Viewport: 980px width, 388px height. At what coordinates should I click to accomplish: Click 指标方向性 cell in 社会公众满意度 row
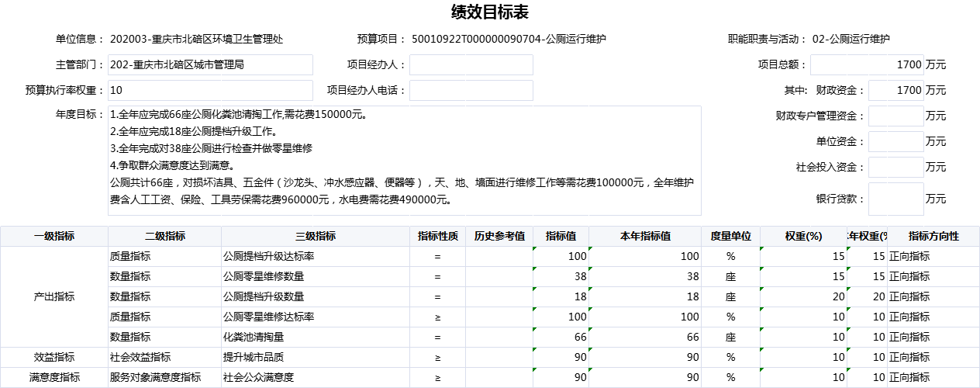pyautogui.click(x=933, y=378)
